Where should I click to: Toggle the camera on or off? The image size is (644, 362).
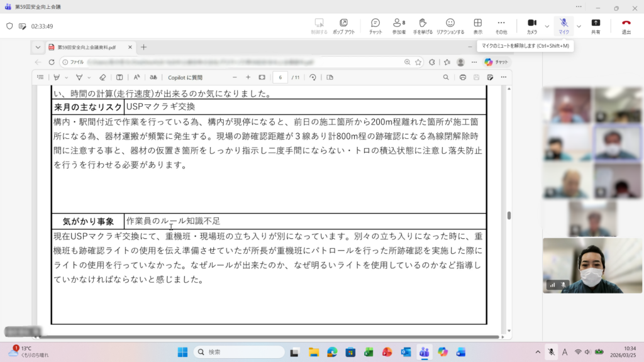[531, 26]
